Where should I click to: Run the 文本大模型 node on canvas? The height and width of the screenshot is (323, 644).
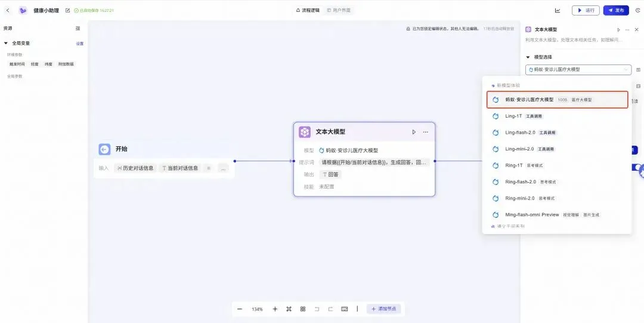tap(414, 132)
